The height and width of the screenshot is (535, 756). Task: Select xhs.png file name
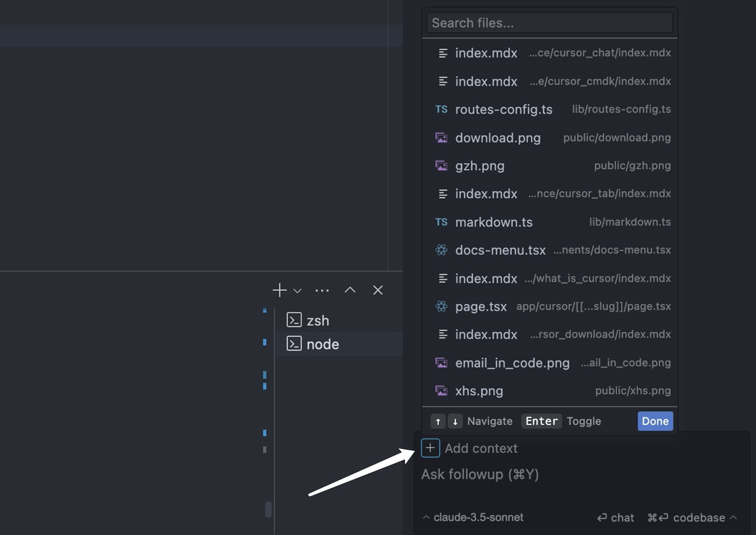(479, 391)
